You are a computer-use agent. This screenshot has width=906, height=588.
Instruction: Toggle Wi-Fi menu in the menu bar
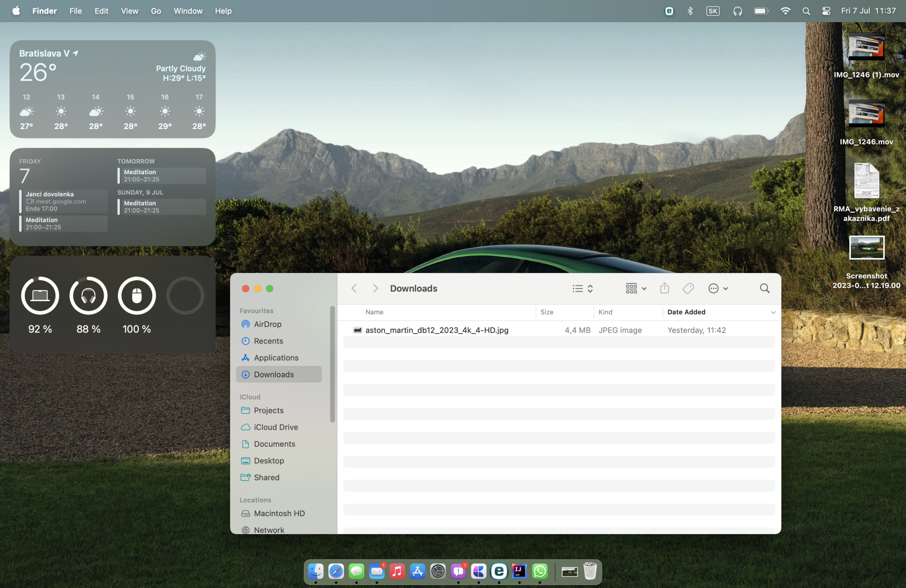(x=786, y=11)
